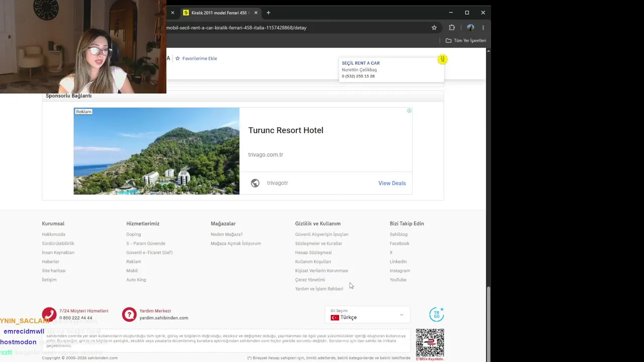Open the Doping services link
Viewport: 644px width, 362px height.
[133, 234]
